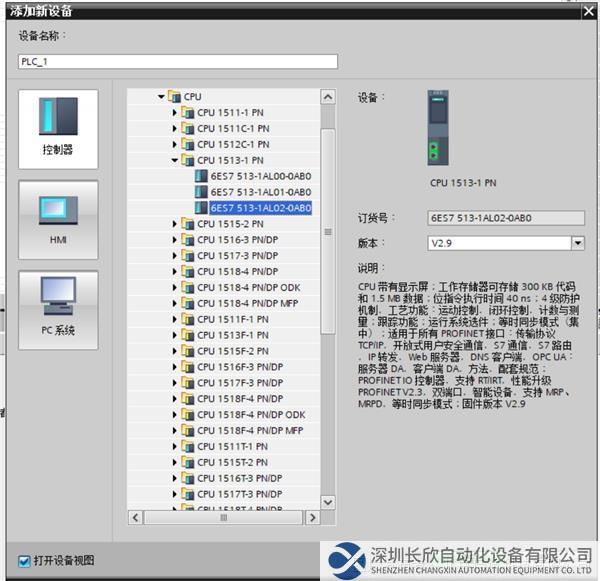
Task: Expand the CPU 1515-2 PN folder
Action: point(174,224)
